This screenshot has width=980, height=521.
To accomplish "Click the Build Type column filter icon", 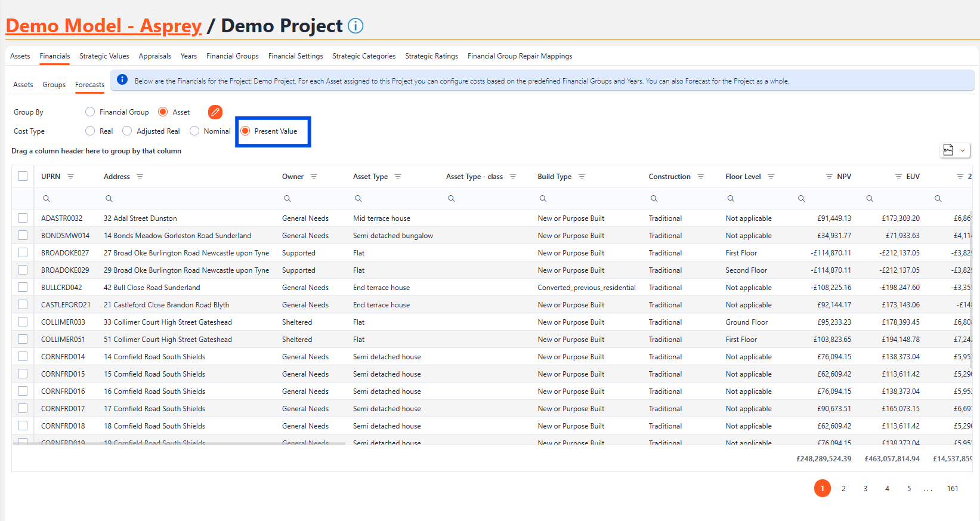I will [x=582, y=177].
